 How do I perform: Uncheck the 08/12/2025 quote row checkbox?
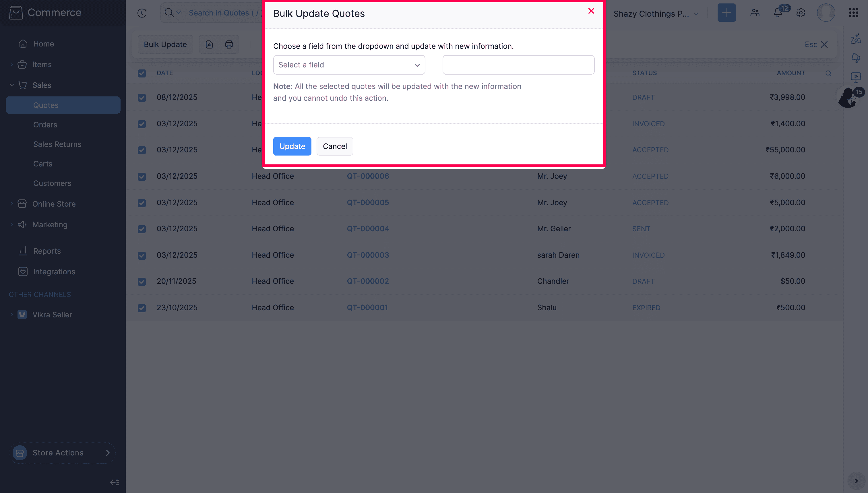(142, 98)
